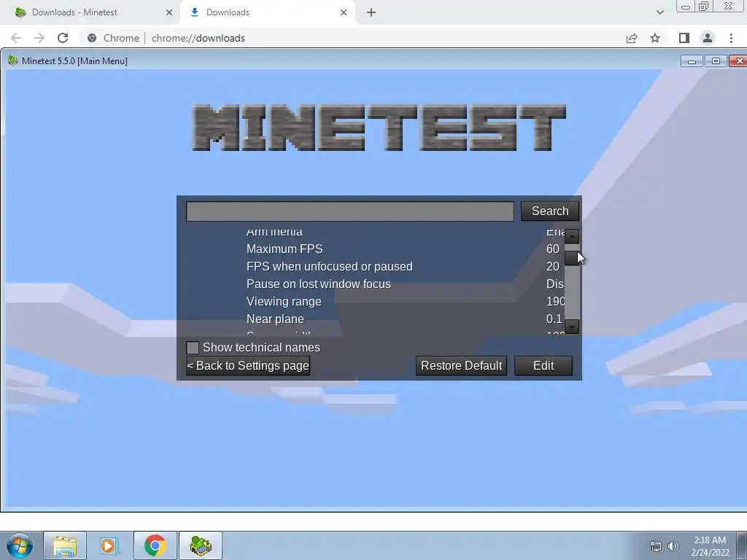Click Chrome site info icon in address bar
Viewport: 747px width, 560px height.
tap(92, 38)
